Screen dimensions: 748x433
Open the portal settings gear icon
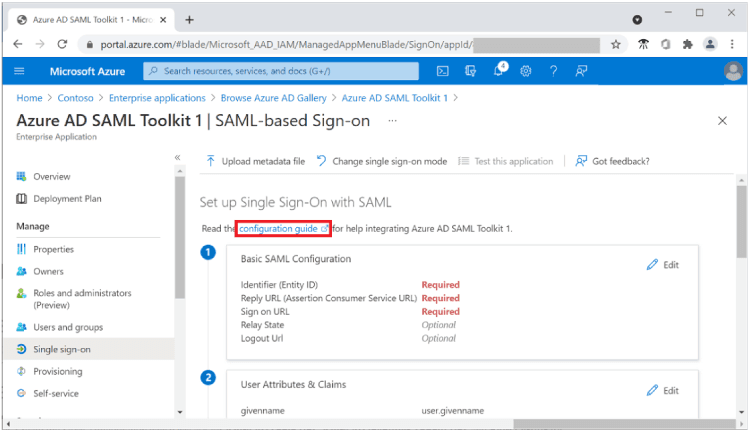pyautogui.click(x=526, y=71)
